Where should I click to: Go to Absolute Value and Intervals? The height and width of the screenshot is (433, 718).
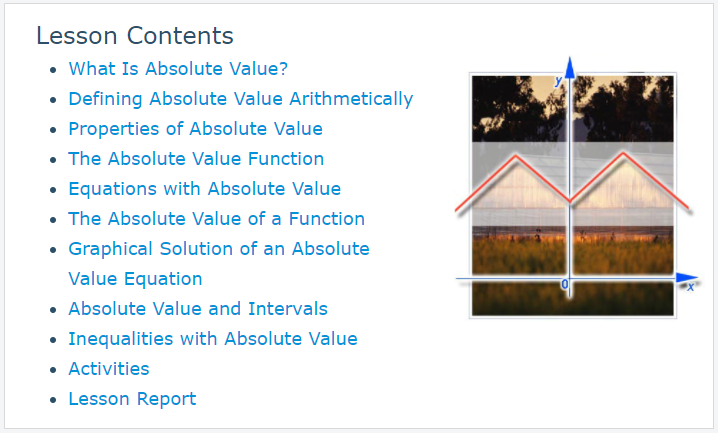[198, 309]
